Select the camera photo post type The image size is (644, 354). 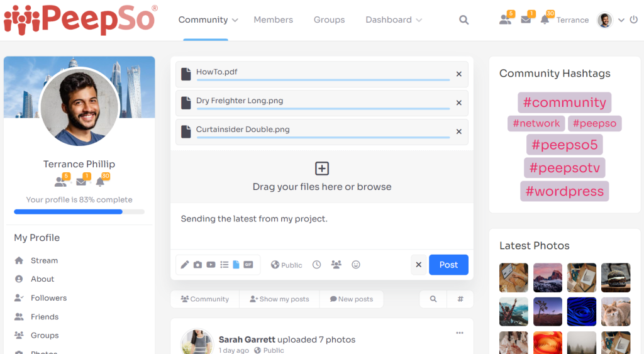(197, 265)
